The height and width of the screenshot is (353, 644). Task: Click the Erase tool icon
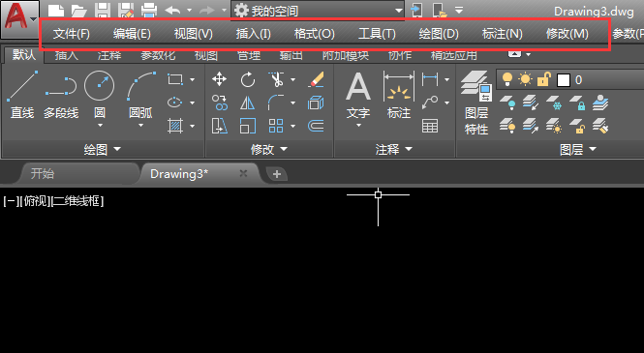tap(316, 79)
